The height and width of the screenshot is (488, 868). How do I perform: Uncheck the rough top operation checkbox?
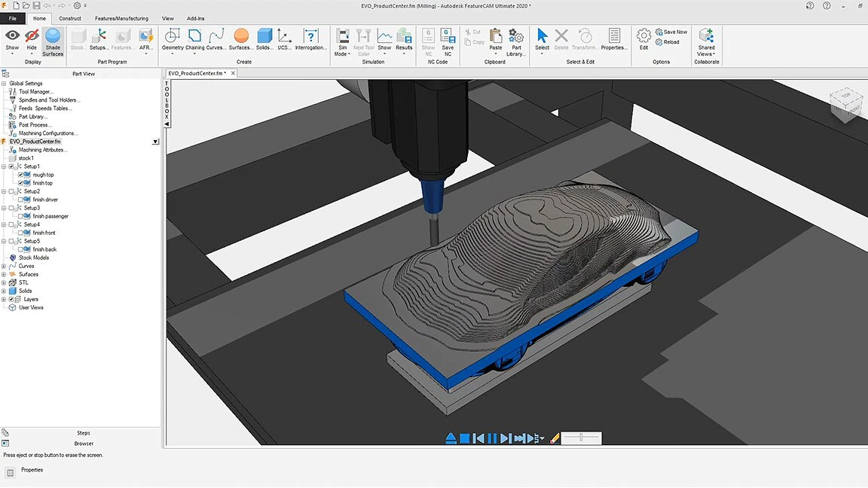point(21,175)
